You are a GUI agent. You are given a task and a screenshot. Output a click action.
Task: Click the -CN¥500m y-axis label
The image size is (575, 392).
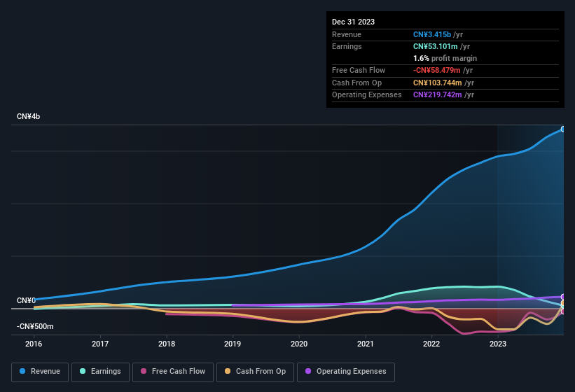(x=35, y=326)
